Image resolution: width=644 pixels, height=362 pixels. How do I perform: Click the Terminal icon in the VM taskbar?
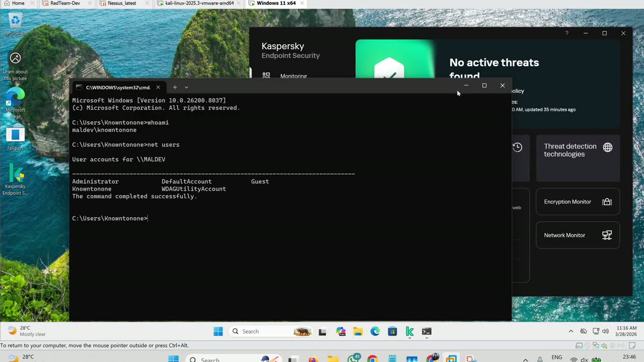pos(427,331)
